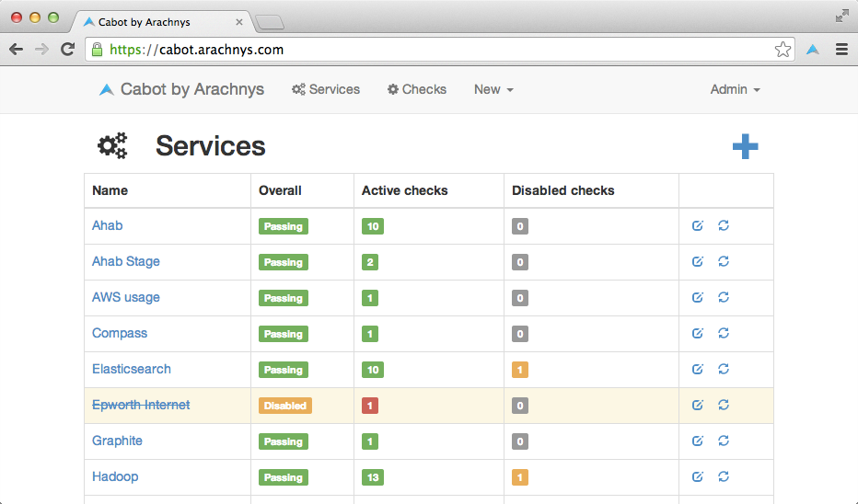Click the edit icon for Epworth Internet
This screenshot has height=504, width=858.
(698, 406)
